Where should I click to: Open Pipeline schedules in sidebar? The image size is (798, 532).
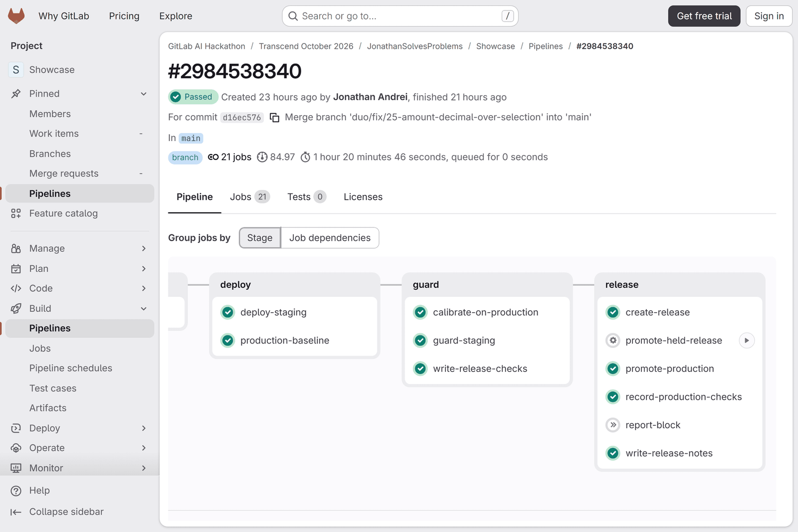point(80,368)
